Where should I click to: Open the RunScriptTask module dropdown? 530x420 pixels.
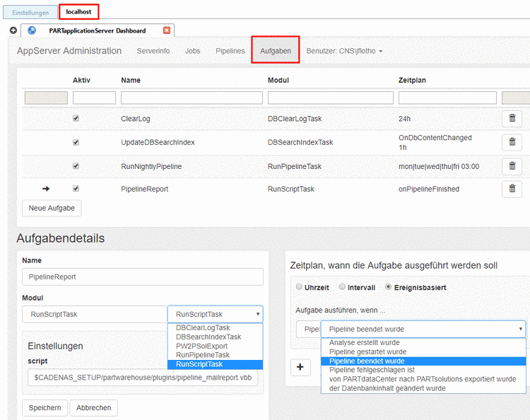[x=215, y=314]
